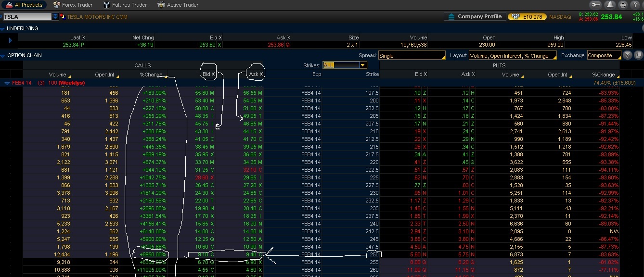Click the Company Profile button
This screenshot has height=277, width=644.
point(475,17)
